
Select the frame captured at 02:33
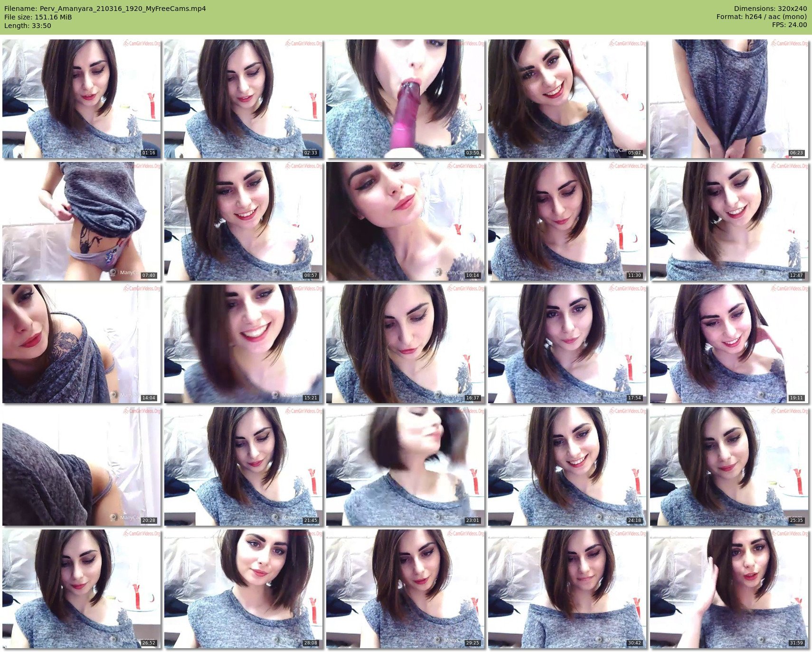point(243,99)
